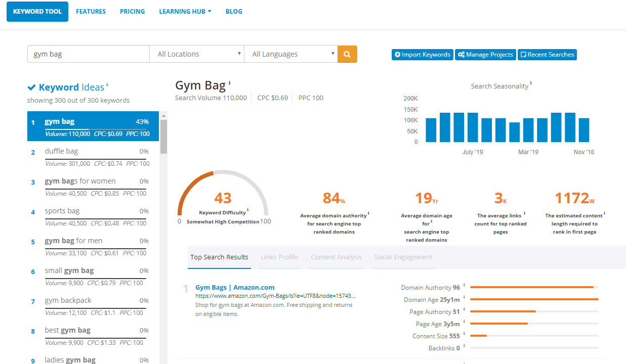Click info icon beside Keyword Ideas heading
Viewport: 626px width, 364px height.
point(107,85)
